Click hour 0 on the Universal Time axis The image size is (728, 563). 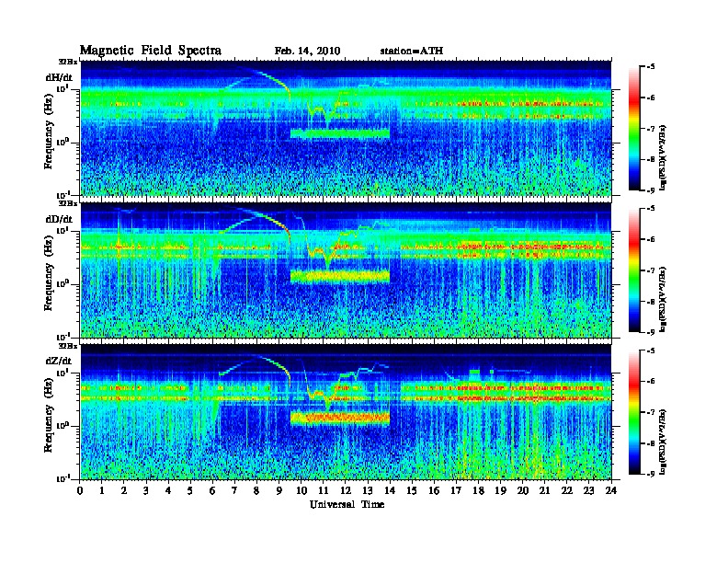(80, 490)
